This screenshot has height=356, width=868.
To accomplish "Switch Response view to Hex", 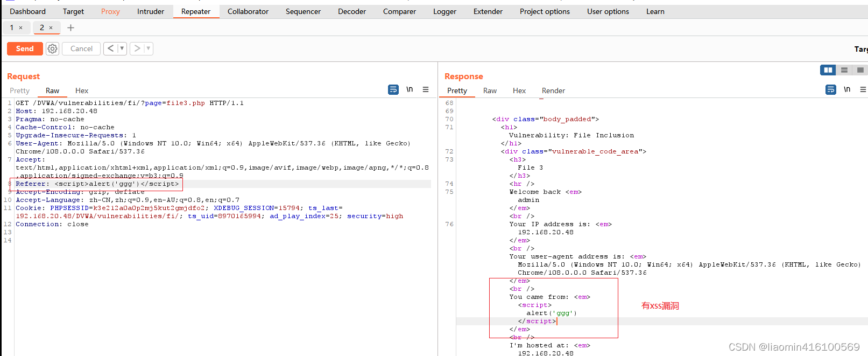I will click(519, 90).
